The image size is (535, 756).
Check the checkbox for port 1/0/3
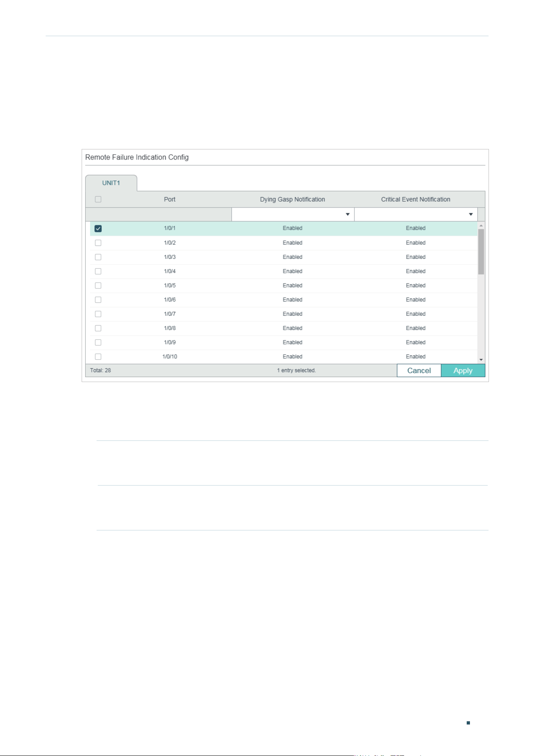coord(98,257)
